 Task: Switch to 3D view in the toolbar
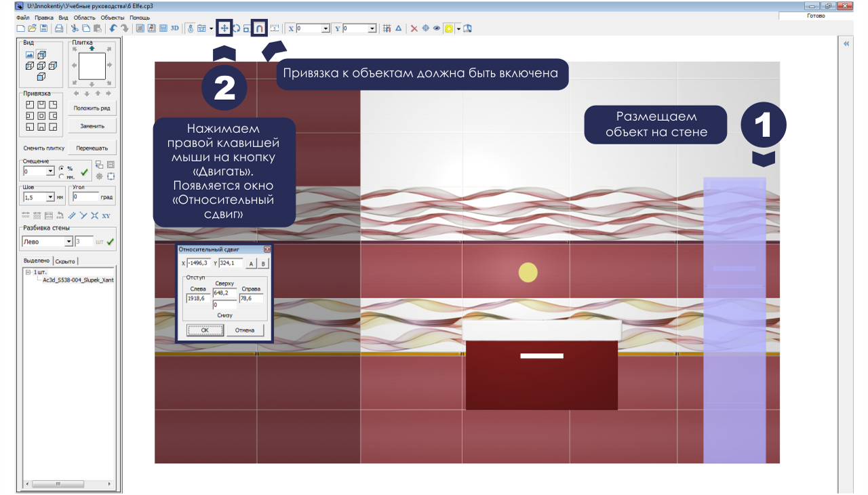175,28
